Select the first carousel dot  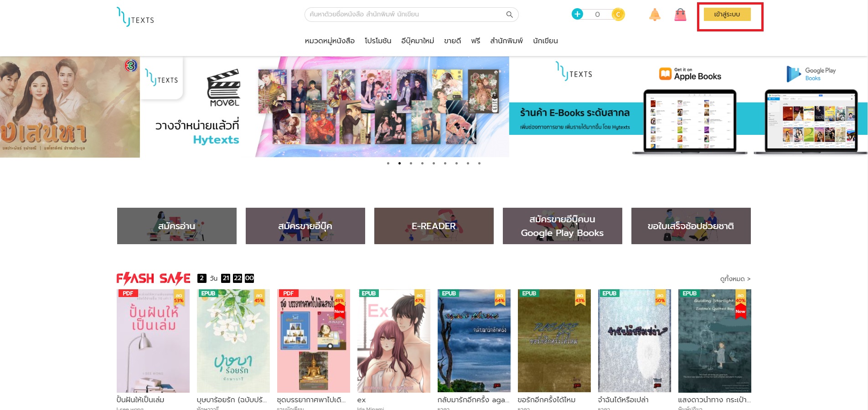click(388, 163)
